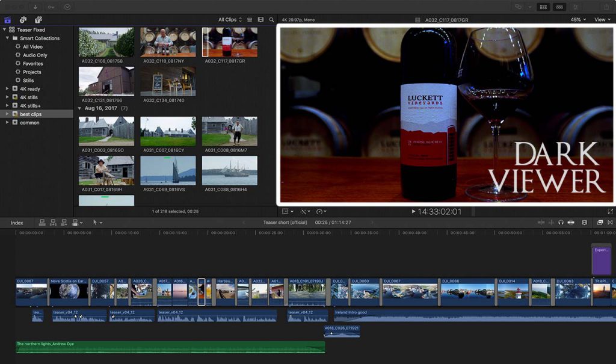Toggle the Inspector panel sliders button
The height and width of the screenshot is (364, 616).
tap(576, 7)
